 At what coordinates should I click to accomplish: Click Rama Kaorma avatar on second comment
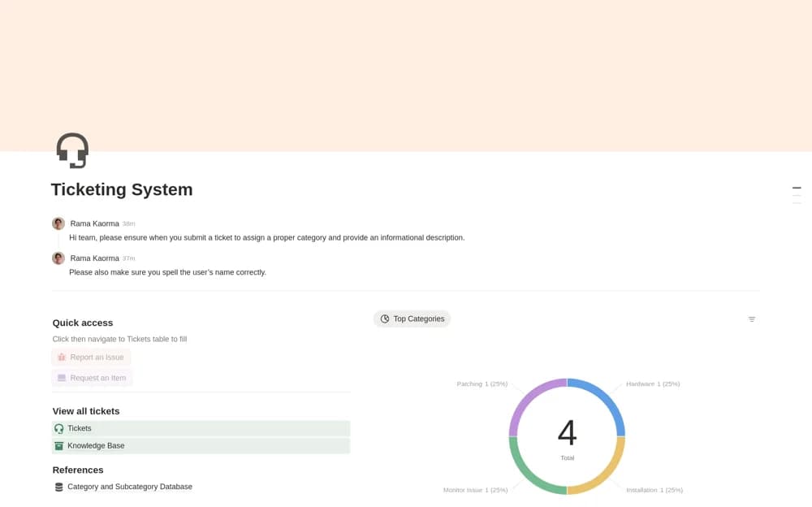pyautogui.click(x=58, y=258)
